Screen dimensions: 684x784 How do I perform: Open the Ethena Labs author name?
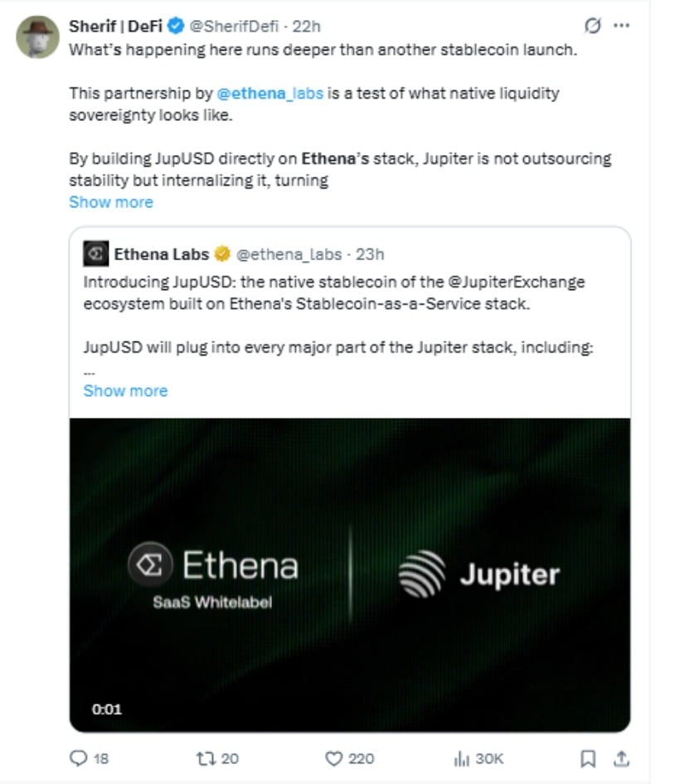coord(162,254)
